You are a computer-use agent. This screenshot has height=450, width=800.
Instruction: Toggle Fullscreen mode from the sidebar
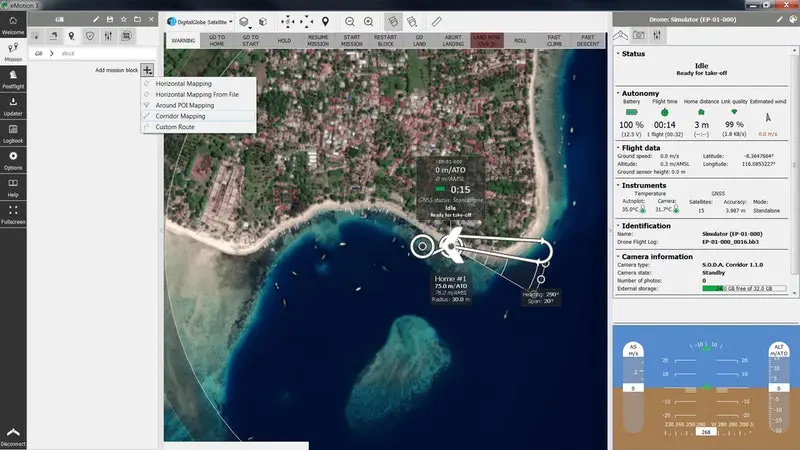point(13,213)
